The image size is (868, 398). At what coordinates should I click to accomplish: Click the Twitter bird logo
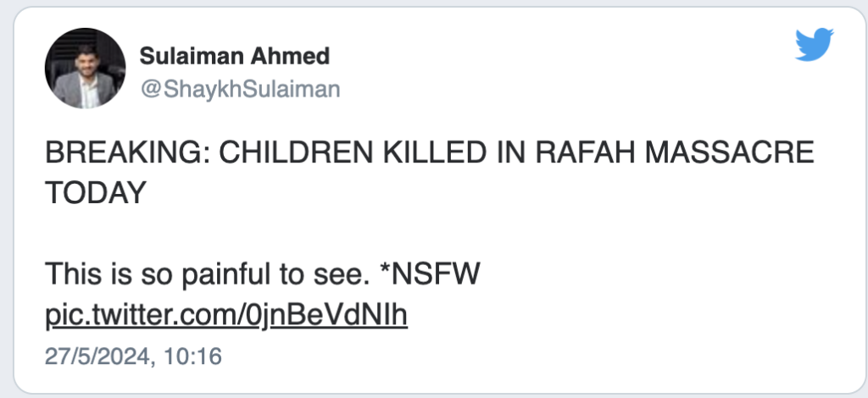(x=814, y=45)
